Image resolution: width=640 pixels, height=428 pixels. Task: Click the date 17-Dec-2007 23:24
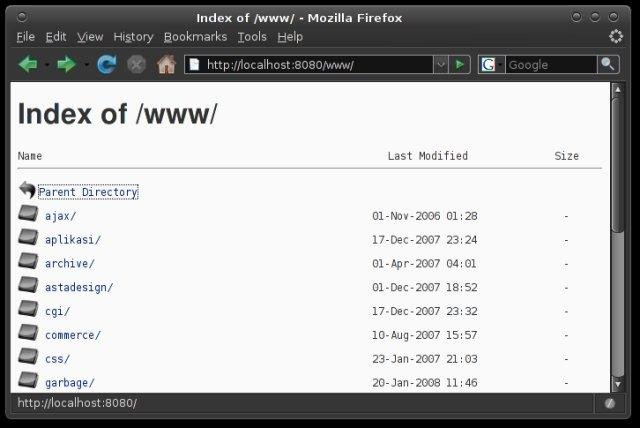click(424, 240)
